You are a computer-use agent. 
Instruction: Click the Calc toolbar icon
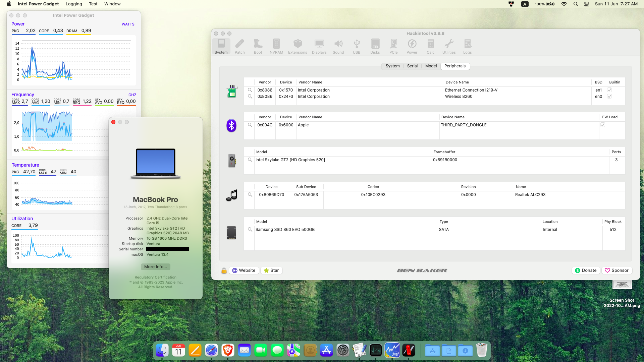[x=430, y=46]
